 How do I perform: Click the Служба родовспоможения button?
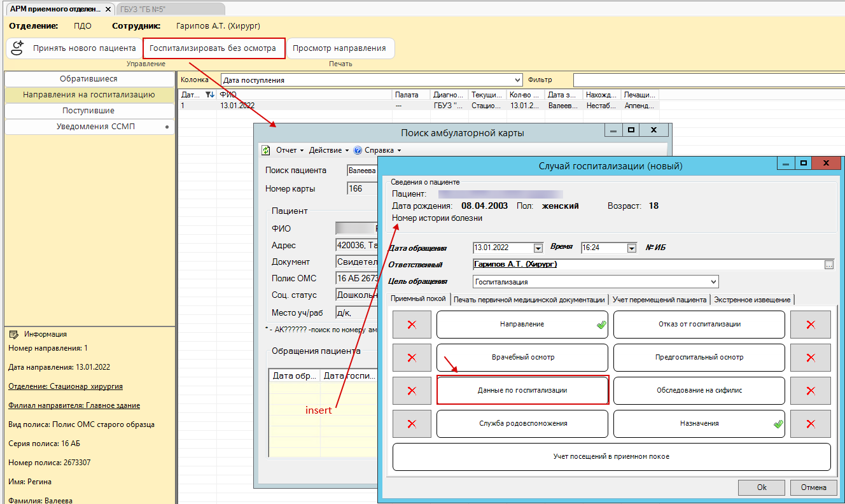pyautogui.click(x=522, y=424)
